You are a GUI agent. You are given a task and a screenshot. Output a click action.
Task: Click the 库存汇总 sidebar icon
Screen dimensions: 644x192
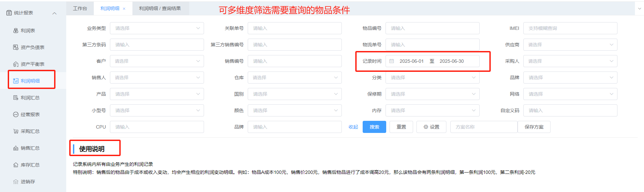coord(16,165)
